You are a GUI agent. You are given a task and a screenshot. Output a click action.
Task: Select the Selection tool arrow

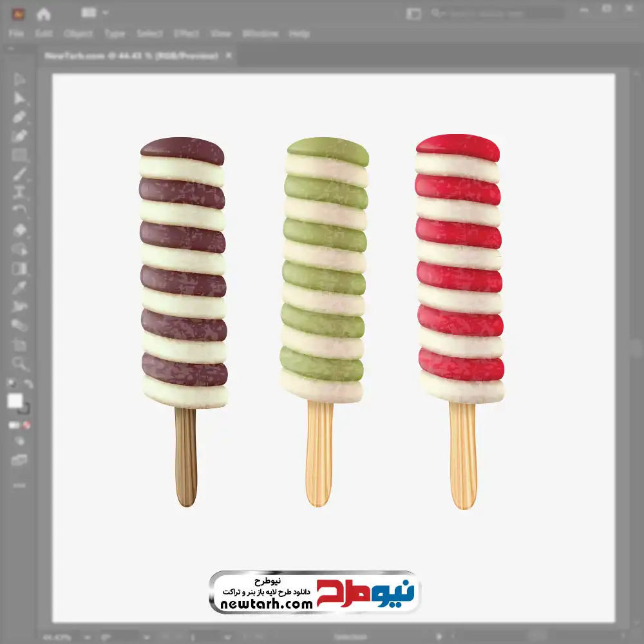click(x=19, y=80)
